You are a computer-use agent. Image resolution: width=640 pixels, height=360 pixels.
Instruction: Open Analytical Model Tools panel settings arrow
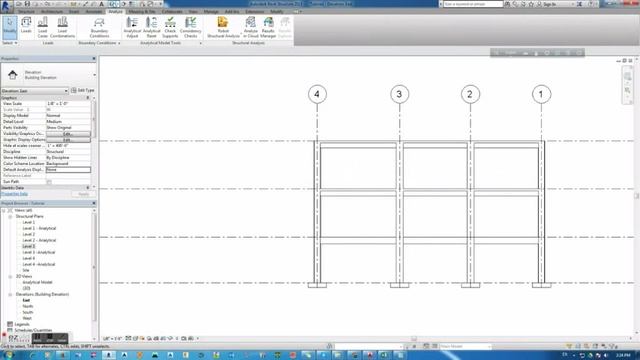tap(200, 43)
